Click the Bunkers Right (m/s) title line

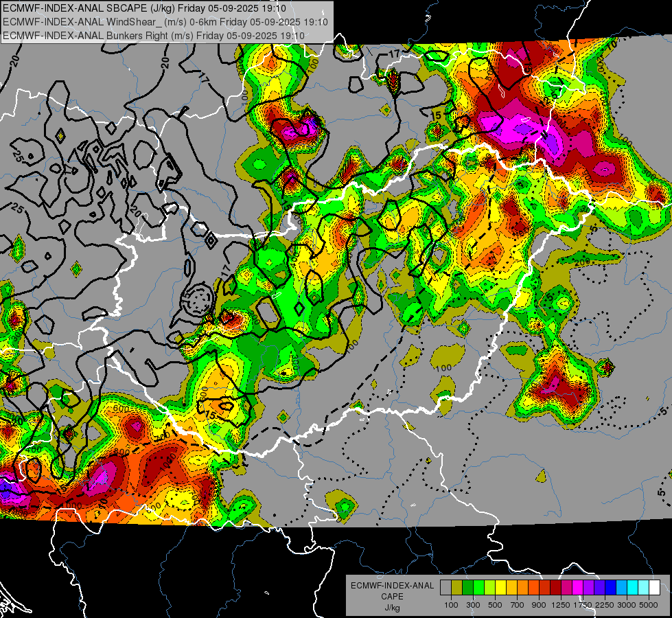click(154, 36)
